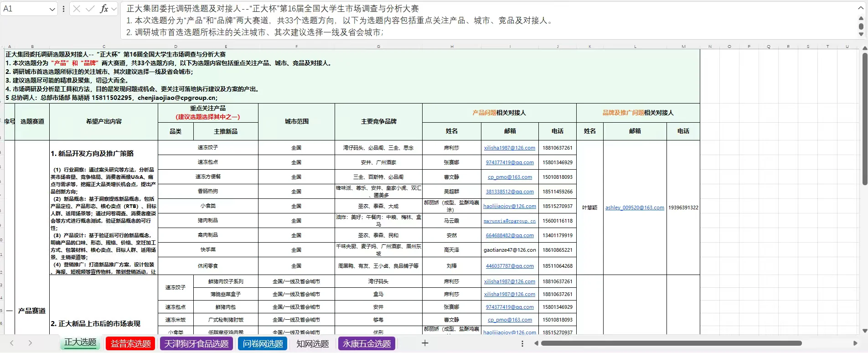Go to previous sheet tab arrow
The image size is (868, 353).
click(x=12, y=343)
